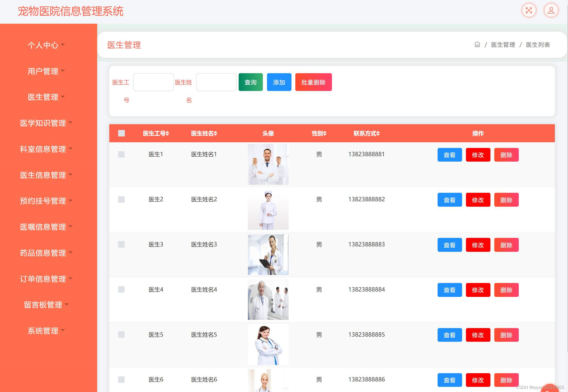Click the 头像 column header
This screenshot has width=568, height=392.
(268, 133)
